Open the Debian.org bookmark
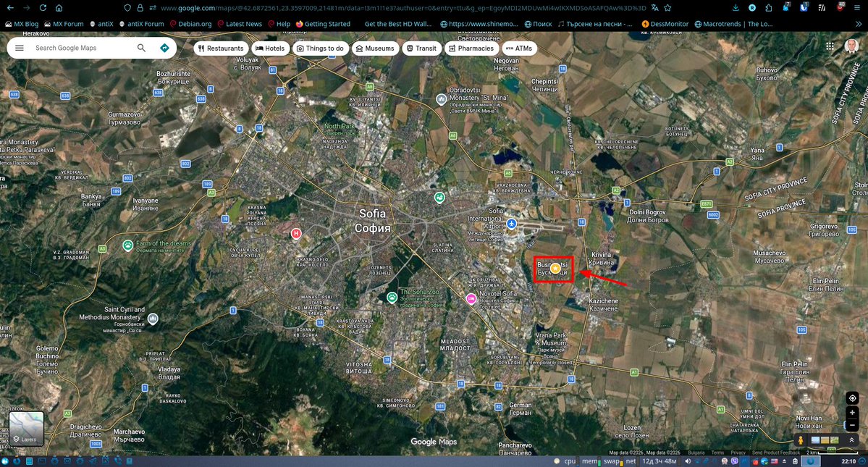Image resolution: width=868 pixels, height=467 pixels. (x=190, y=25)
